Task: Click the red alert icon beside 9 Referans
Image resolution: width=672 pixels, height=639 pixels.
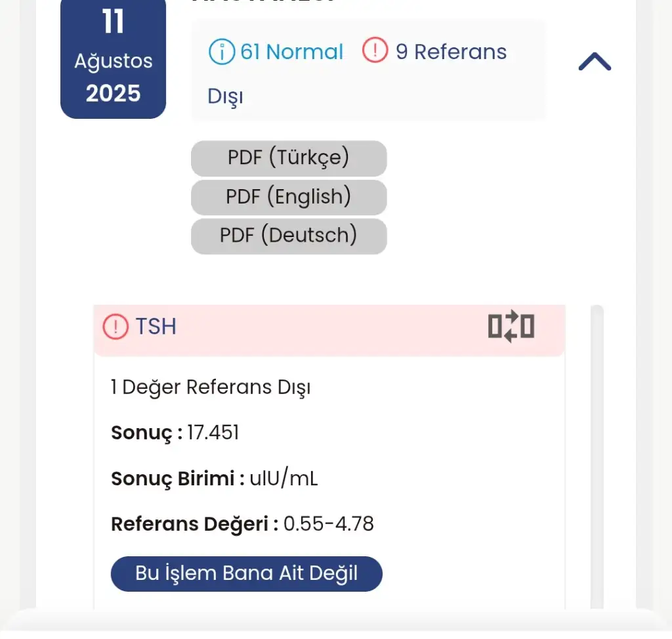Action: pyautogui.click(x=375, y=51)
